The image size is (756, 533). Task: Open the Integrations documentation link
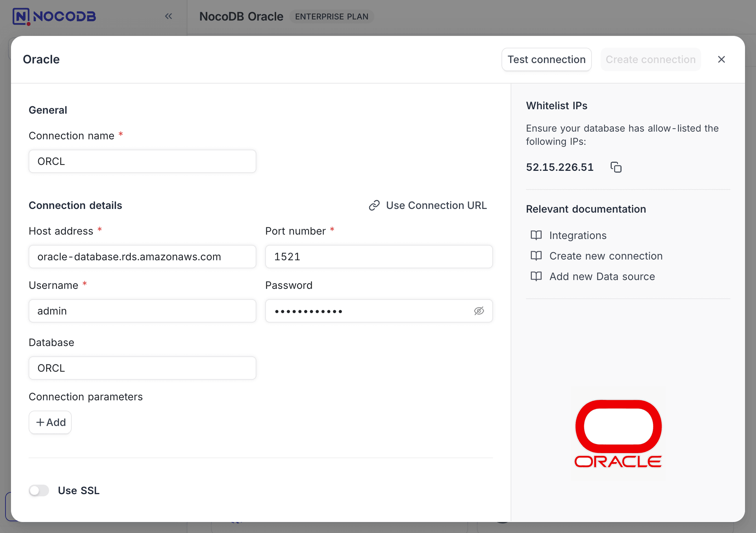[578, 235]
